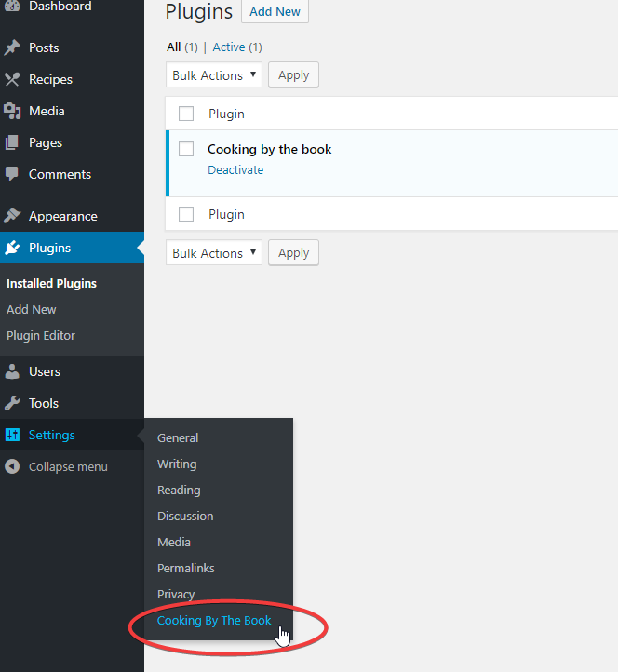
Task: Choose Add New under Plugins submenu
Action: [32, 309]
